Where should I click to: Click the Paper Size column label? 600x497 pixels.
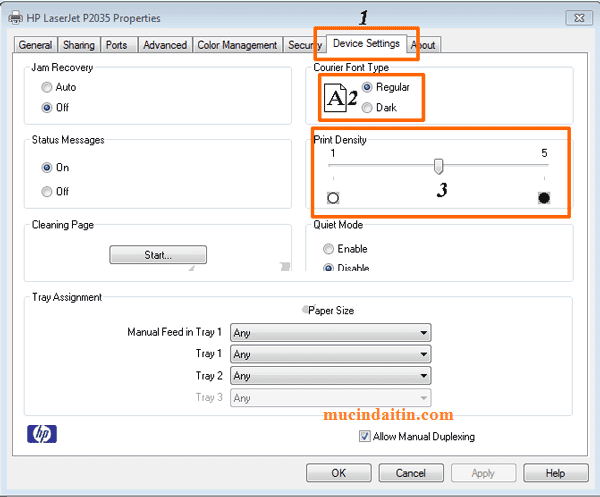tap(331, 310)
